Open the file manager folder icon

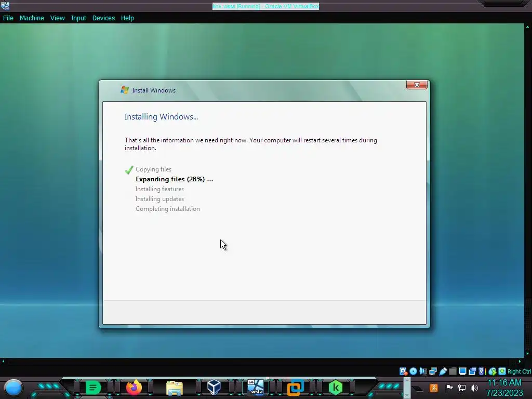tap(175, 388)
